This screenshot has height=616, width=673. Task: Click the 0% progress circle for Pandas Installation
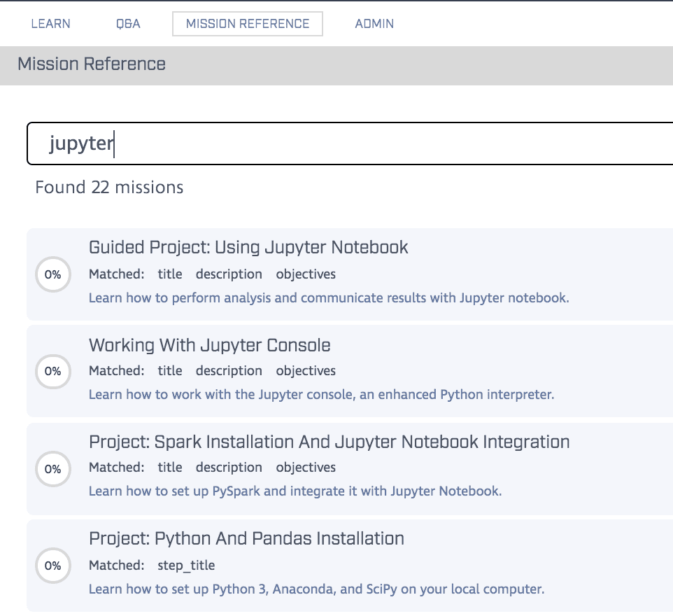pyautogui.click(x=52, y=566)
